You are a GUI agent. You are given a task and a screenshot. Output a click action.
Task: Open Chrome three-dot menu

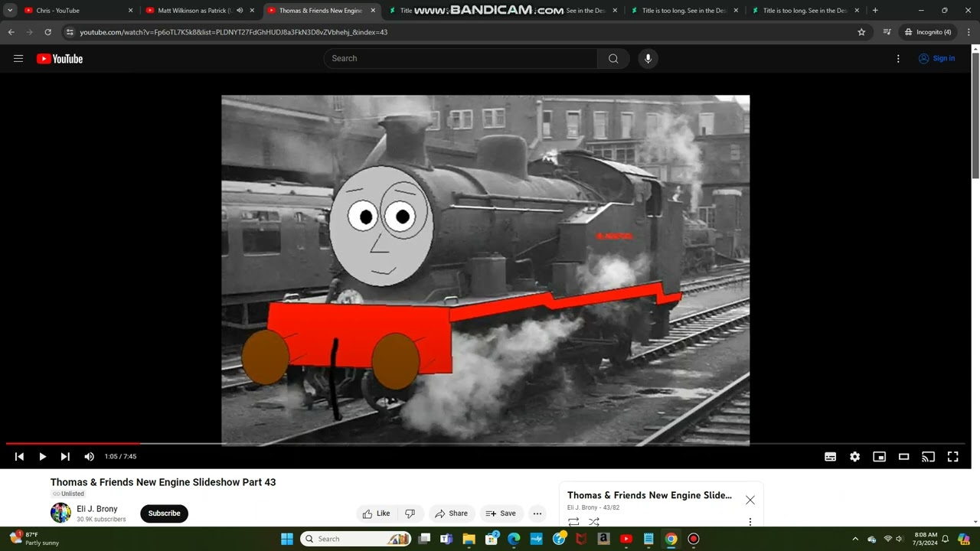tap(969, 32)
